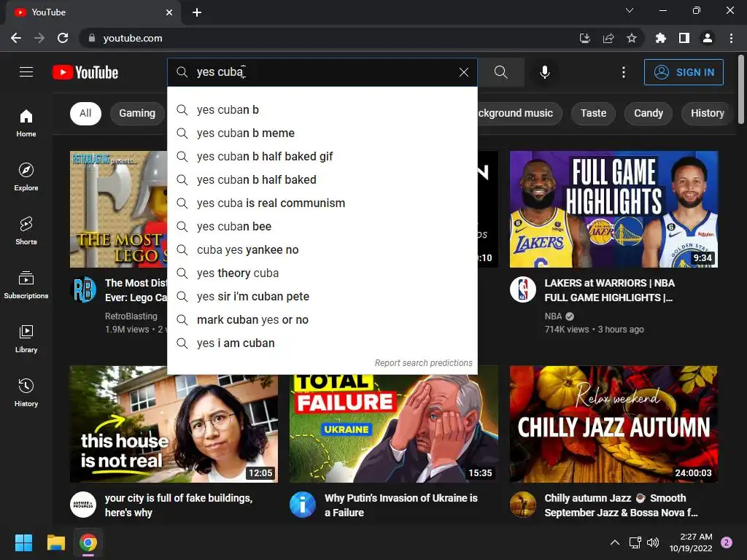Open the Chilly Jazz Autumn thumbnail
Viewport: 747px width, 560px height.
tap(614, 424)
